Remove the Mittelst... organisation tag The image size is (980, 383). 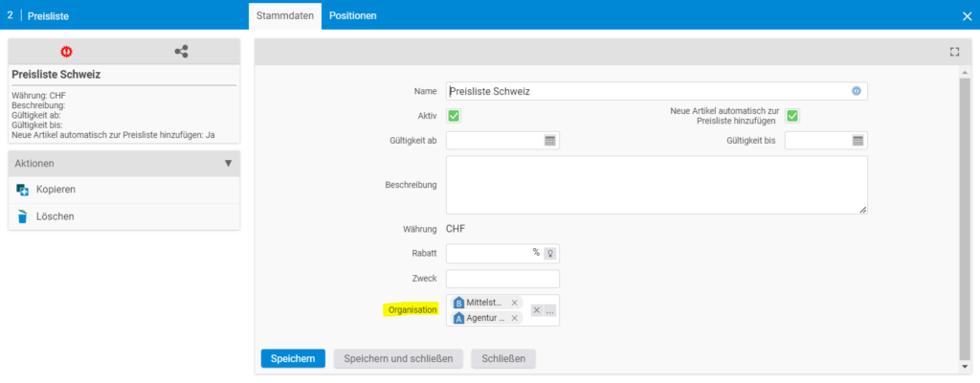click(x=514, y=303)
